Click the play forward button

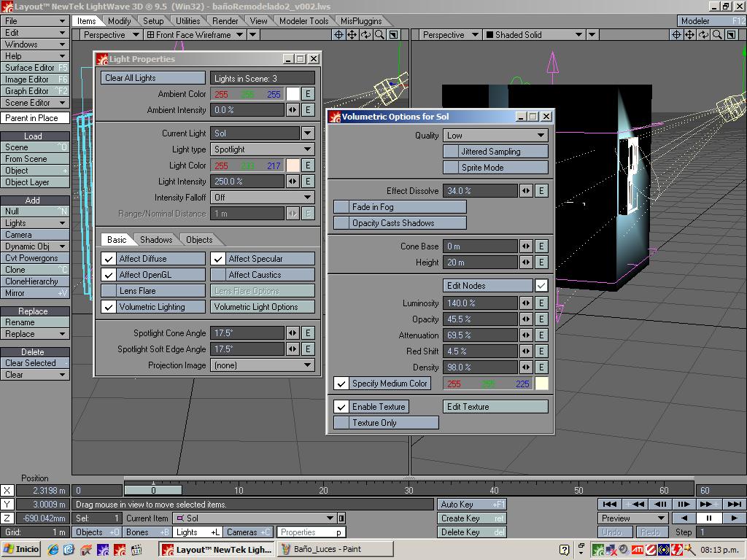(734, 518)
